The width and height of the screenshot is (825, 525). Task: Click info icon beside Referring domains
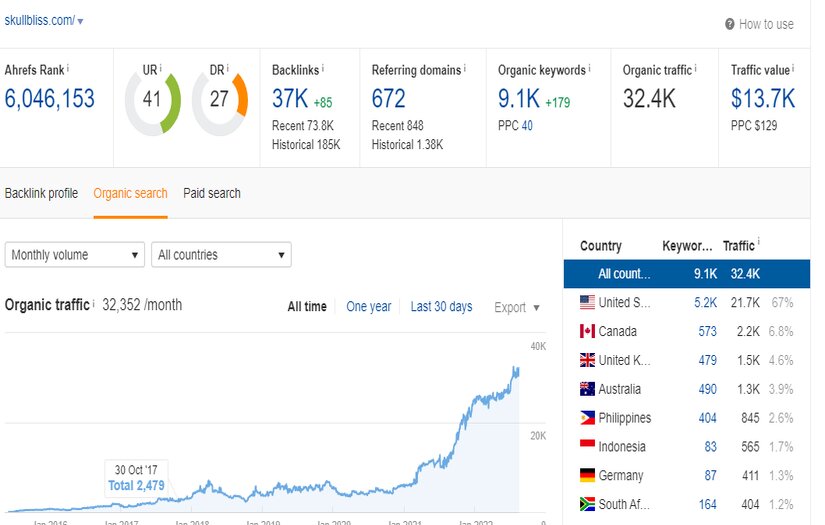[465, 68]
